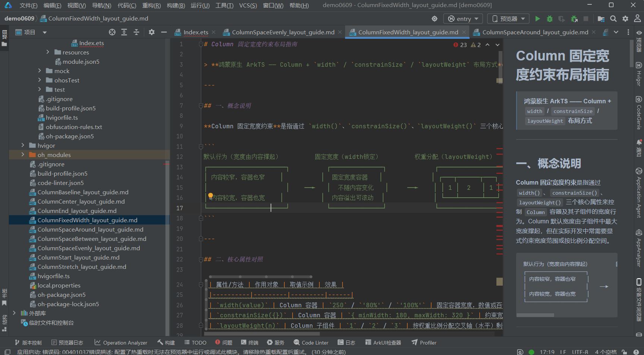Image resolution: width=644 pixels, height=355 pixels.
Task: Open the Application Agent side panel
Action: pos(639,193)
